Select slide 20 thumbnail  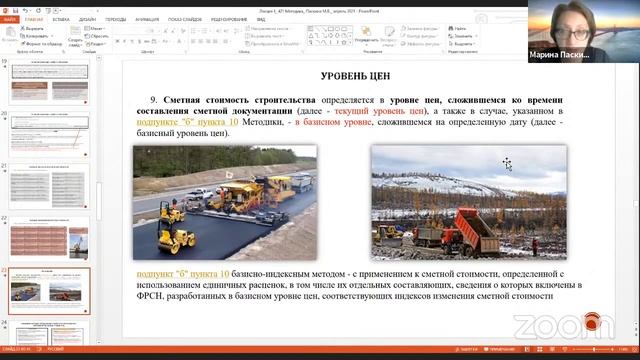(49, 135)
